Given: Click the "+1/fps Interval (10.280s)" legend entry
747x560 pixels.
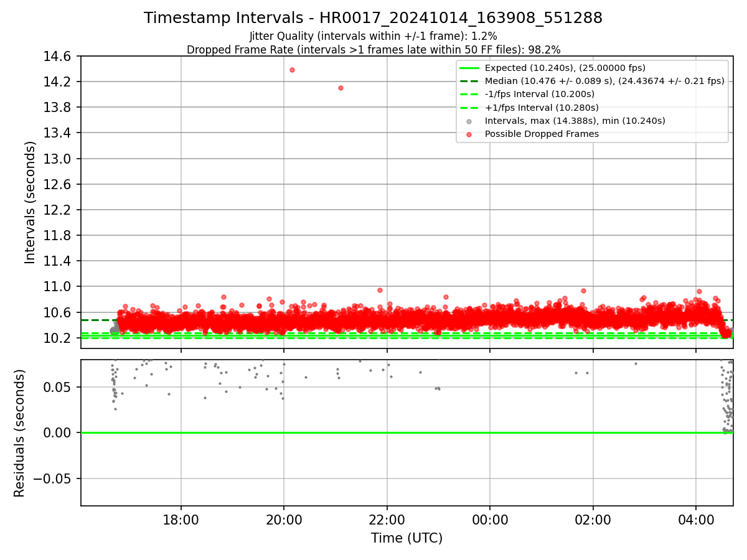Looking at the screenshot, I should coord(540,107).
